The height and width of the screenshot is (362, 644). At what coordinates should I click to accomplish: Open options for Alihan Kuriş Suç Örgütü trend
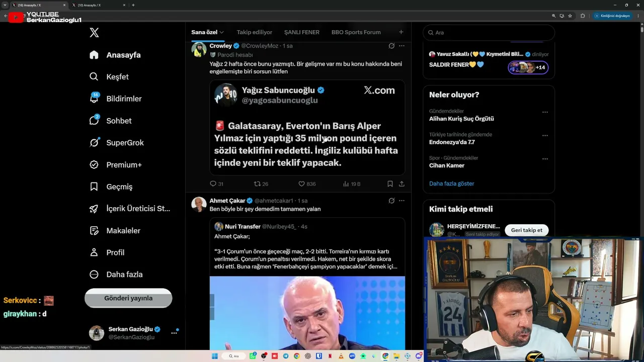545,112
